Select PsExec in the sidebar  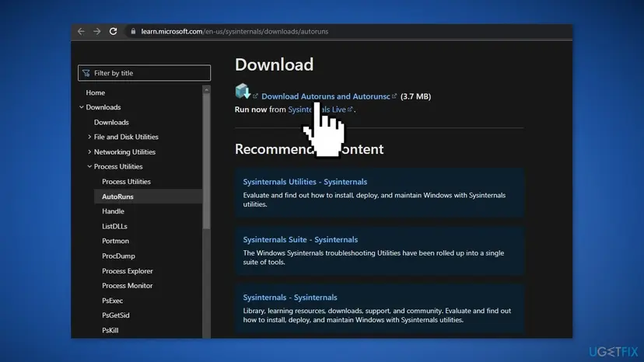[113, 301]
